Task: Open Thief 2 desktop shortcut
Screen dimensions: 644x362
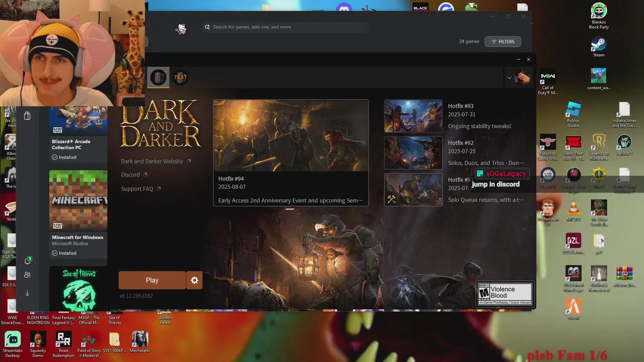Action: (599, 178)
